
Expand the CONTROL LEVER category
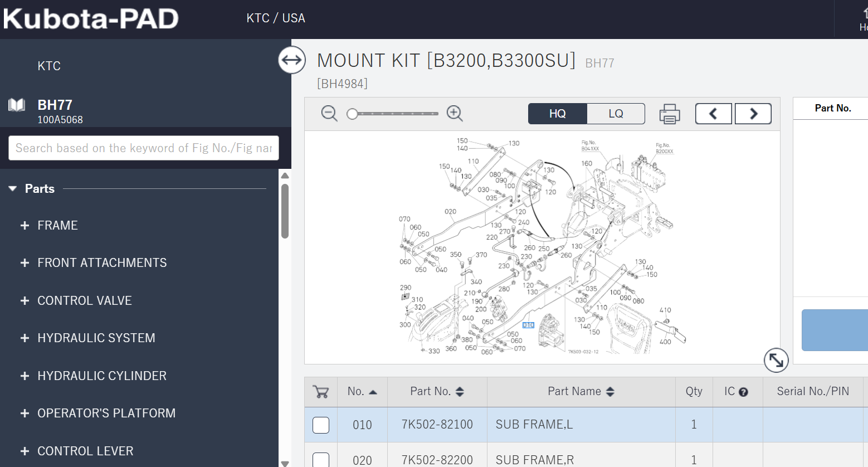(25, 451)
